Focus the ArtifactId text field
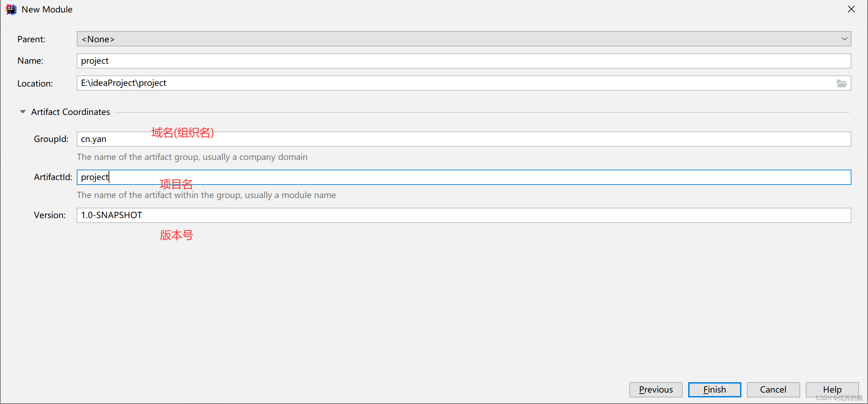This screenshot has height=404, width=868. point(463,177)
